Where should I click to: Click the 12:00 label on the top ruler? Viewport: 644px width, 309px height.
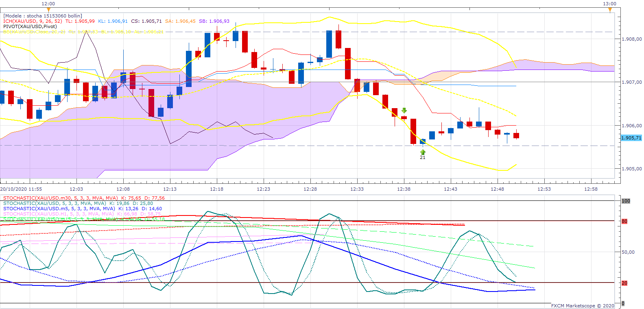48,4
